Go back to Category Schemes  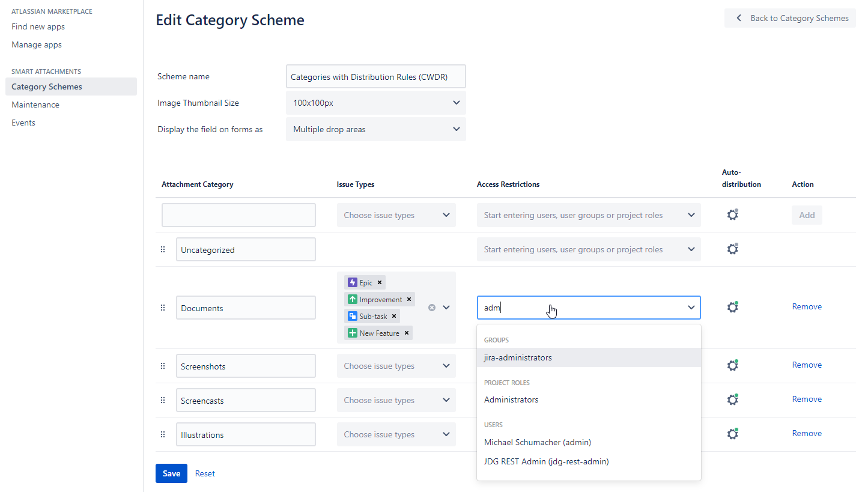click(790, 18)
